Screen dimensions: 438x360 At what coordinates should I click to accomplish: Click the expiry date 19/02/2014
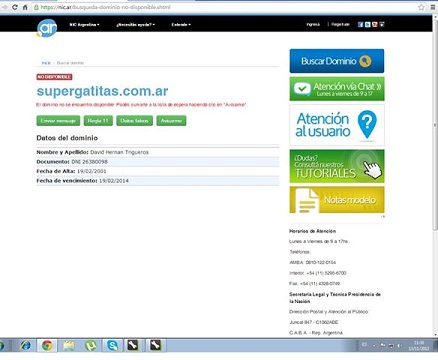point(114,181)
